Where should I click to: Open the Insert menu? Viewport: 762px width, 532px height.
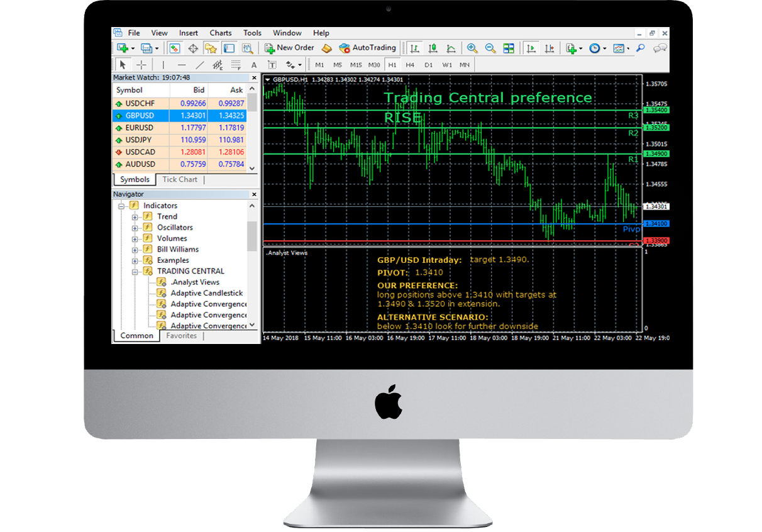pyautogui.click(x=188, y=33)
